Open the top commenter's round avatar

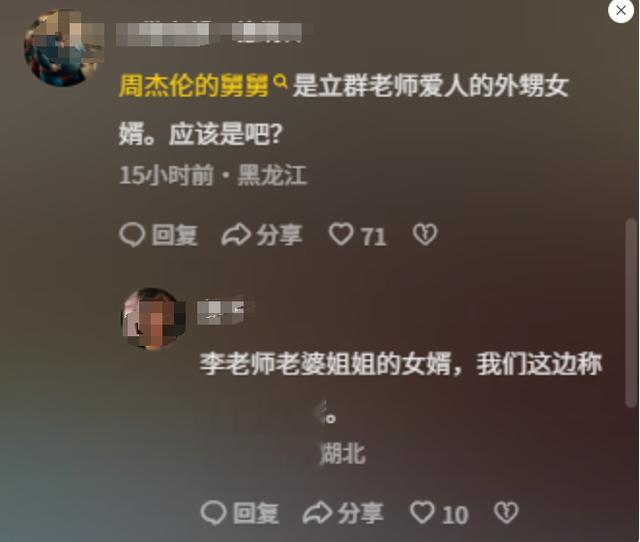[x=64, y=48]
